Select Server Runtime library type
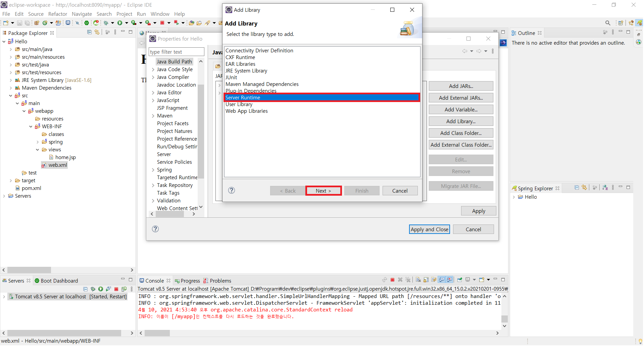The height and width of the screenshot is (346, 644). (x=322, y=98)
